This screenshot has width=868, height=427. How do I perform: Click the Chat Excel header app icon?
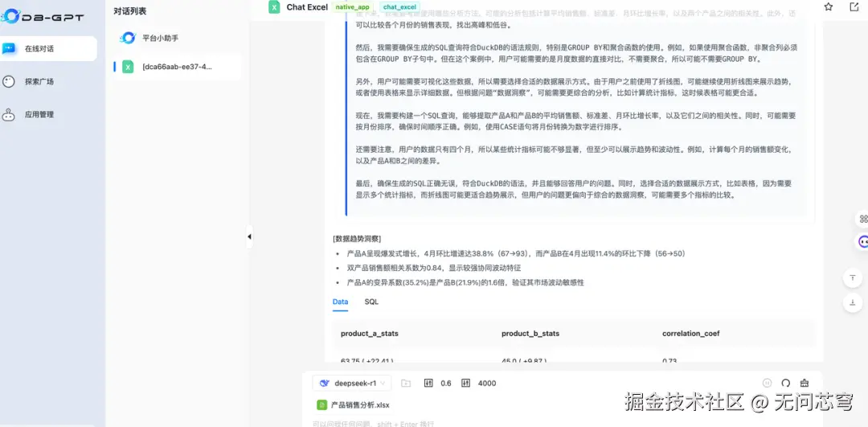coord(274,7)
